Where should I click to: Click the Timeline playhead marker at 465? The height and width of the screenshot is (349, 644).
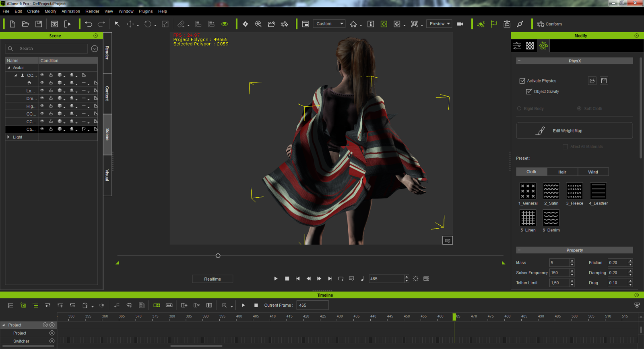tap(454, 317)
